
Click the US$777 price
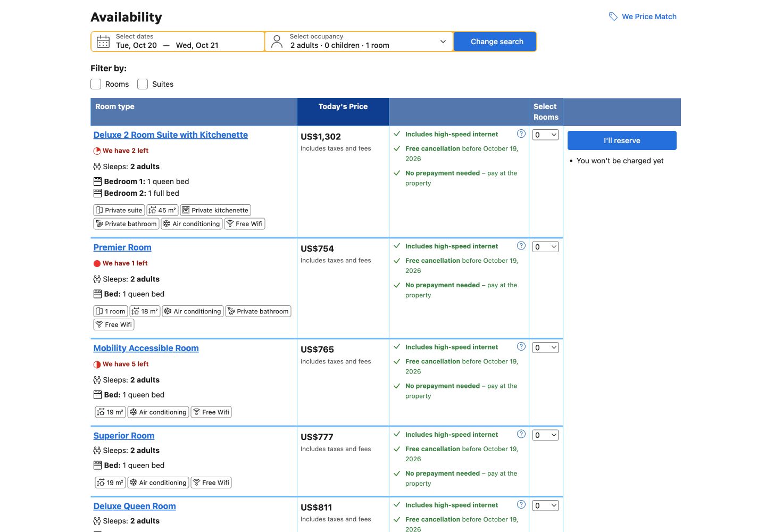[317, 437]
